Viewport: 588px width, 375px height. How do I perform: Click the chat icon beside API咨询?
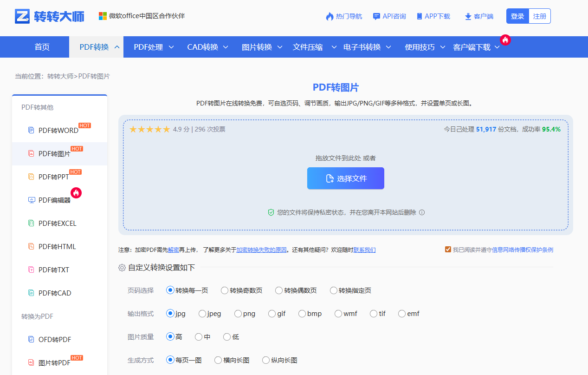pos(376,16)
